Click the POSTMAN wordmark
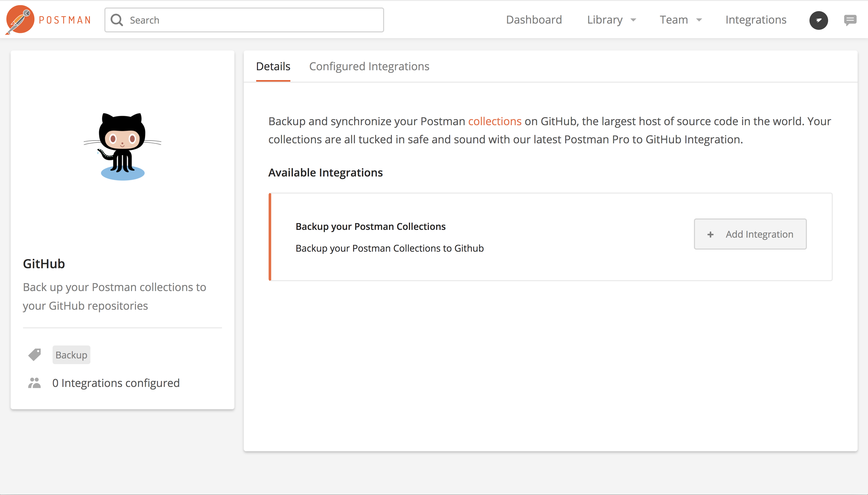868x495 pixels. tap(65, 20)
